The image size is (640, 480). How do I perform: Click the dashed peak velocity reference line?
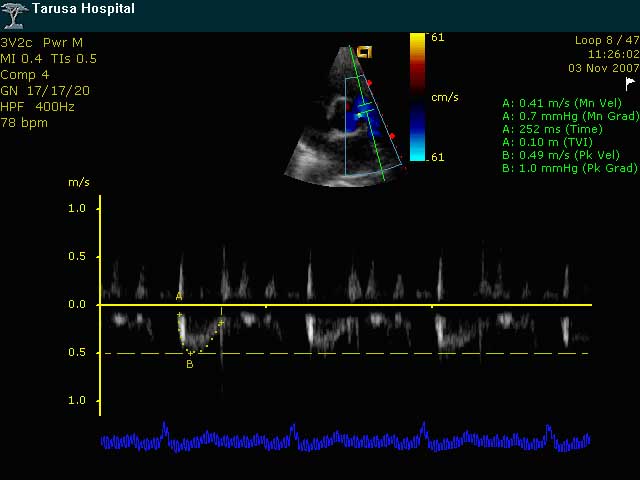(346, 353)
